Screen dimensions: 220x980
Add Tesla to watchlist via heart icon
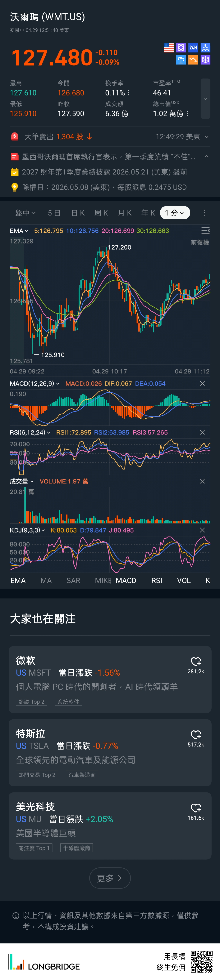196,735
